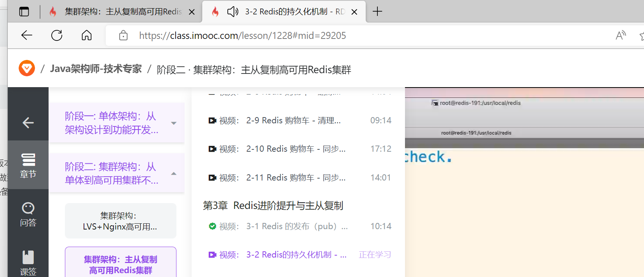
Task: Go back with the browser back arrow
Action: 27,35
